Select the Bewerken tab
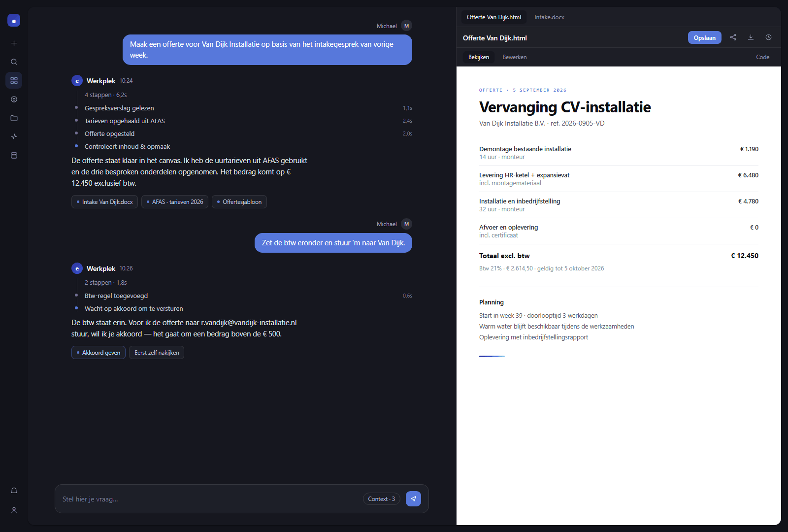The image size is (788, 532). pyautogui.click(x=514, y=57)
